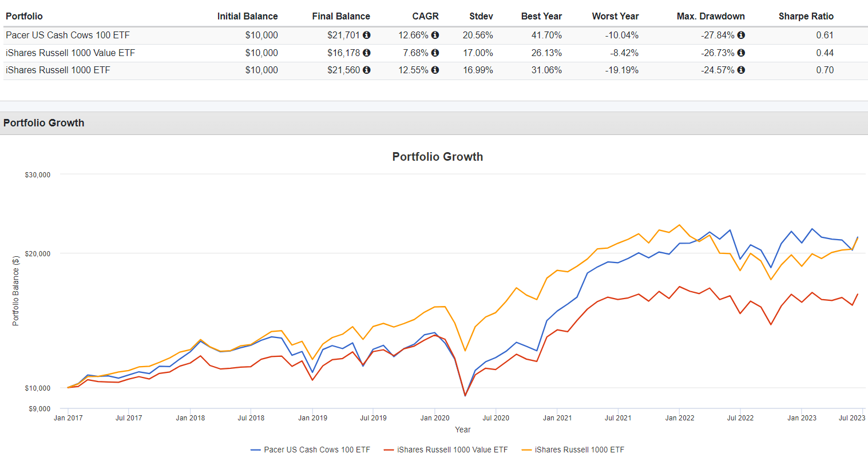Click the Sharpe Ratio column header
Viewport: 868px width, 461px height.
(806, 16)
